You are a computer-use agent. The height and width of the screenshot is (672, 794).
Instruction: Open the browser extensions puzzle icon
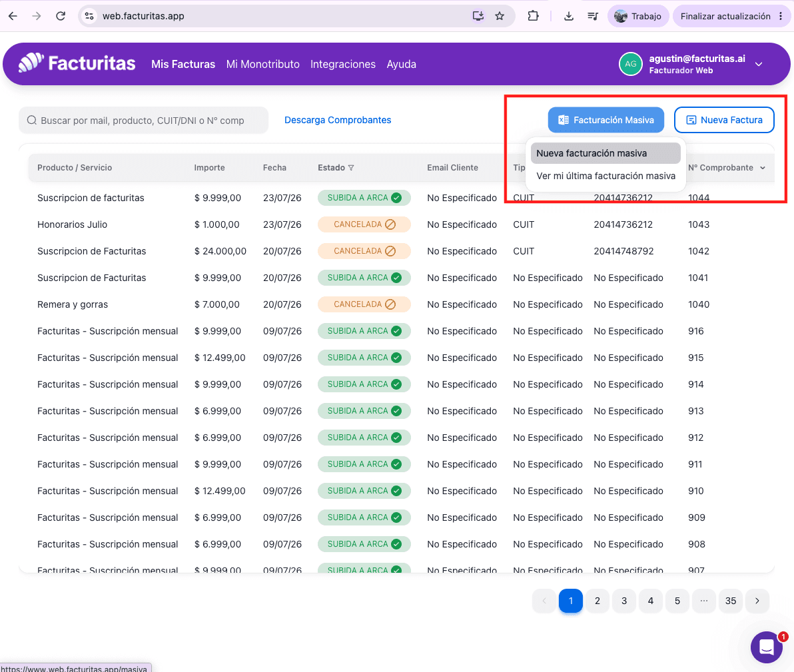point(533,16)
